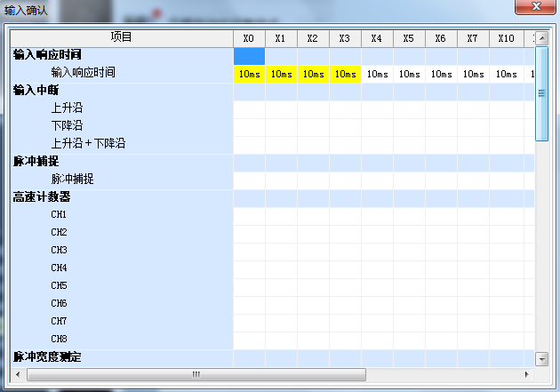The height and width of the screenshot is (392, 560).
Task: Click the vertical scrollbar up arrow
Action: (x=541, y=37)
